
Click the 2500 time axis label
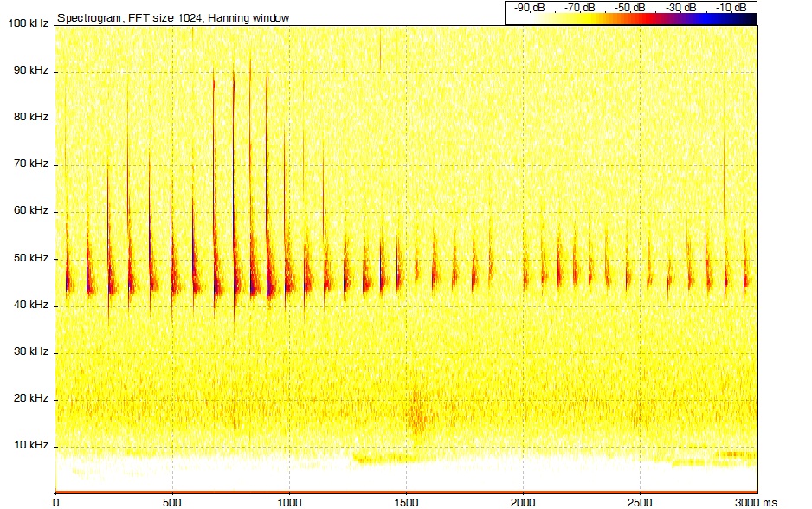coord(640,503)
